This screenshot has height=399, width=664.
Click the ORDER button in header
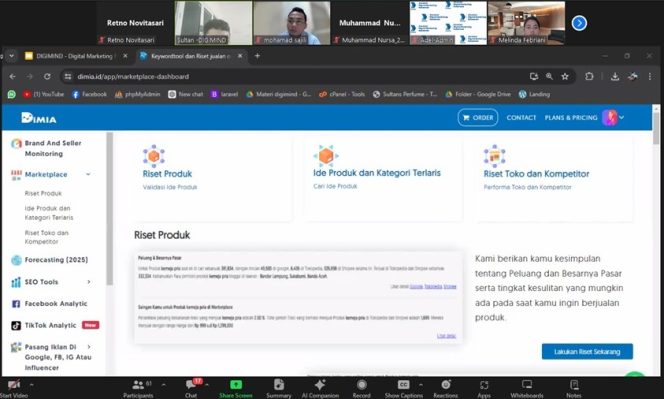478,118
